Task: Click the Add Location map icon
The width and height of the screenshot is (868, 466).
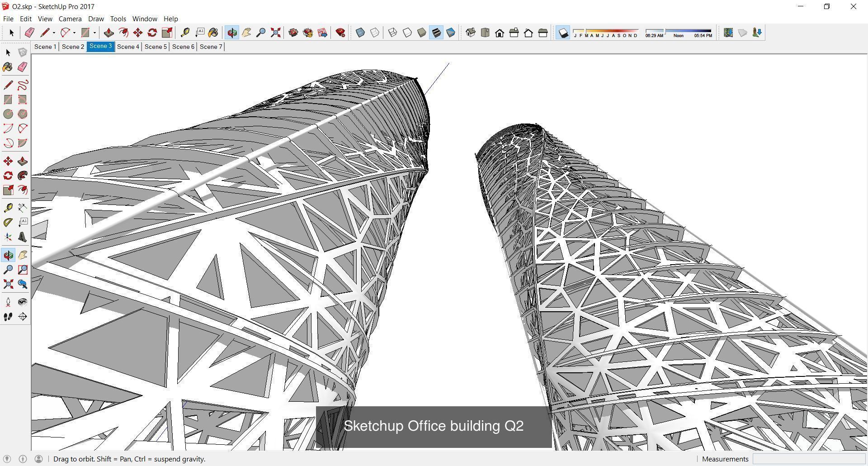Action: [x=728, y=33]
